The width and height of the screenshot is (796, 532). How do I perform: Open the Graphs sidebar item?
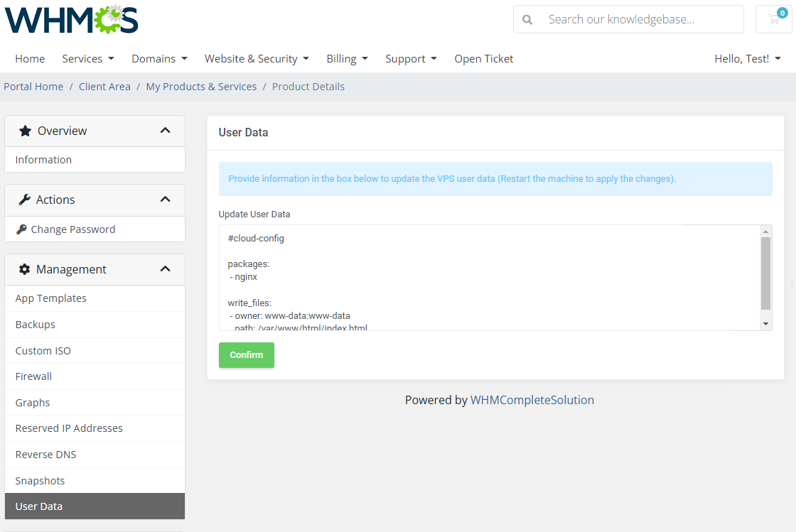point(95,403)
